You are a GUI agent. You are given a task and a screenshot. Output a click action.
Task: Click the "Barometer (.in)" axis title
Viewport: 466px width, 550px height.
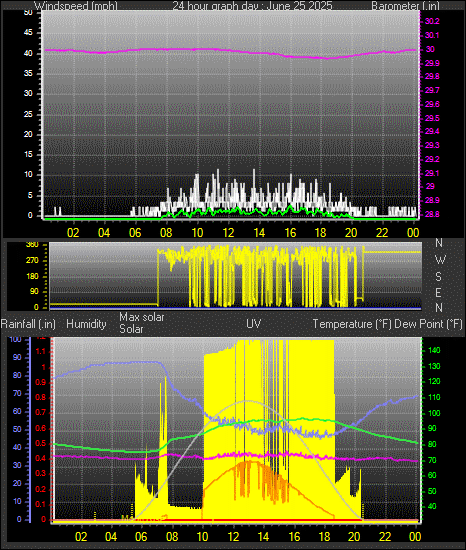click(405, 6)
